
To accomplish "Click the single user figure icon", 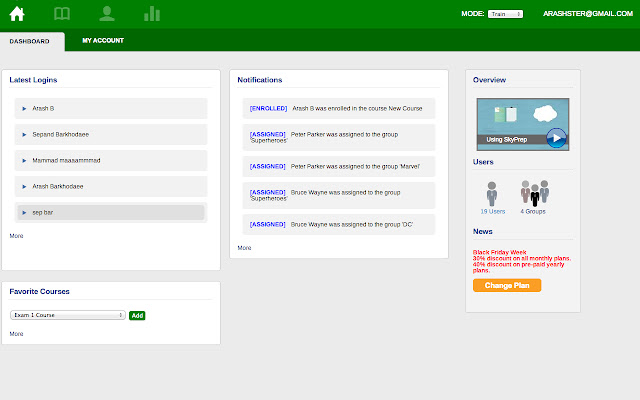I will coord(492,194).
